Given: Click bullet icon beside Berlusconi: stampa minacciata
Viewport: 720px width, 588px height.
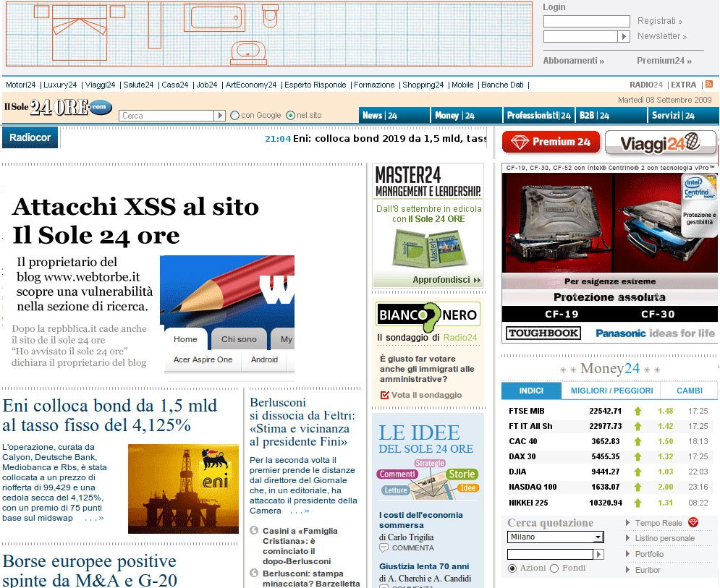Looking at the screenshot, I should (x=254, y=573).
